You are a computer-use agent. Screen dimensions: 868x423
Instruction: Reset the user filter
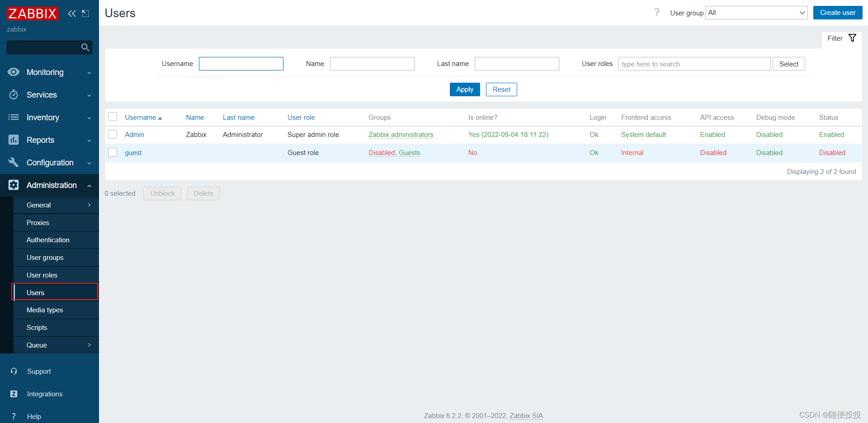pos(501,89)
